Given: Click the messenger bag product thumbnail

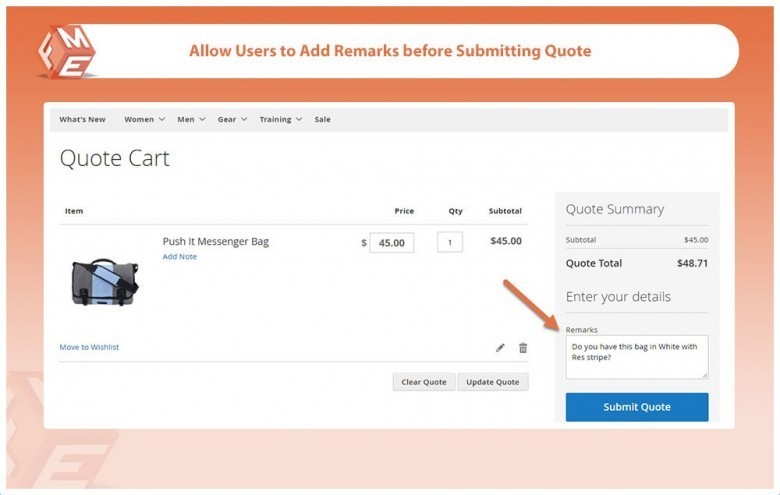Looking at the screenshot, I should 105,282.
